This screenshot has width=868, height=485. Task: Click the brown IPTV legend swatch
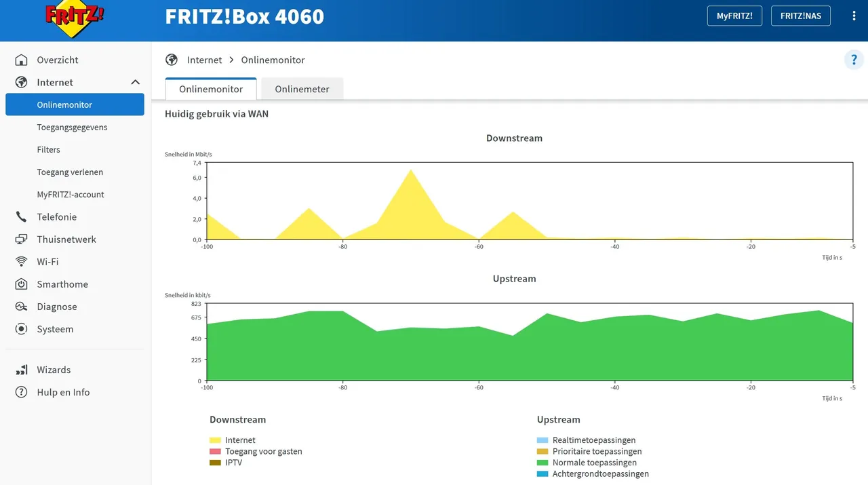click(x=216, y=463)
